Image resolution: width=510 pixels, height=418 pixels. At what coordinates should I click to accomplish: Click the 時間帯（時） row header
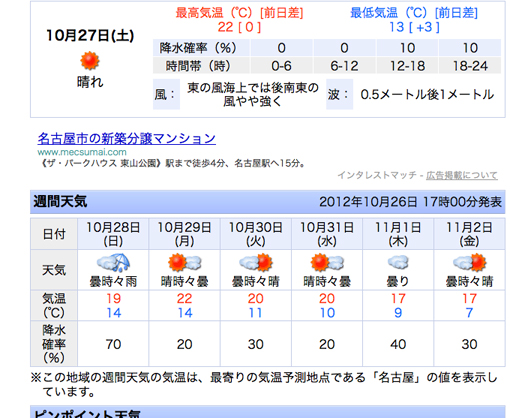pyautogui.click(x=201, y=65)
